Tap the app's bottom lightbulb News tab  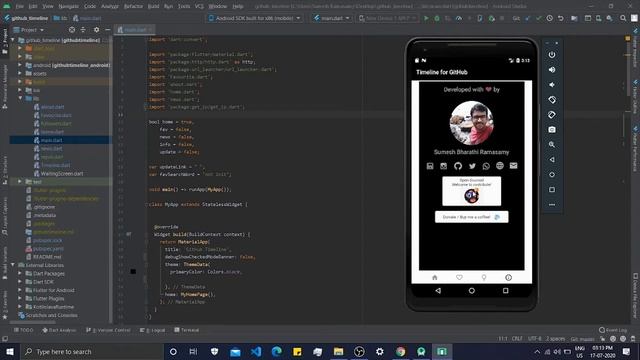(484, 278)
